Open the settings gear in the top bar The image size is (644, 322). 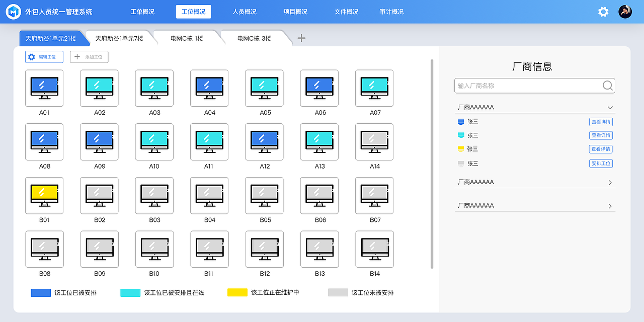tap(603, 11)
